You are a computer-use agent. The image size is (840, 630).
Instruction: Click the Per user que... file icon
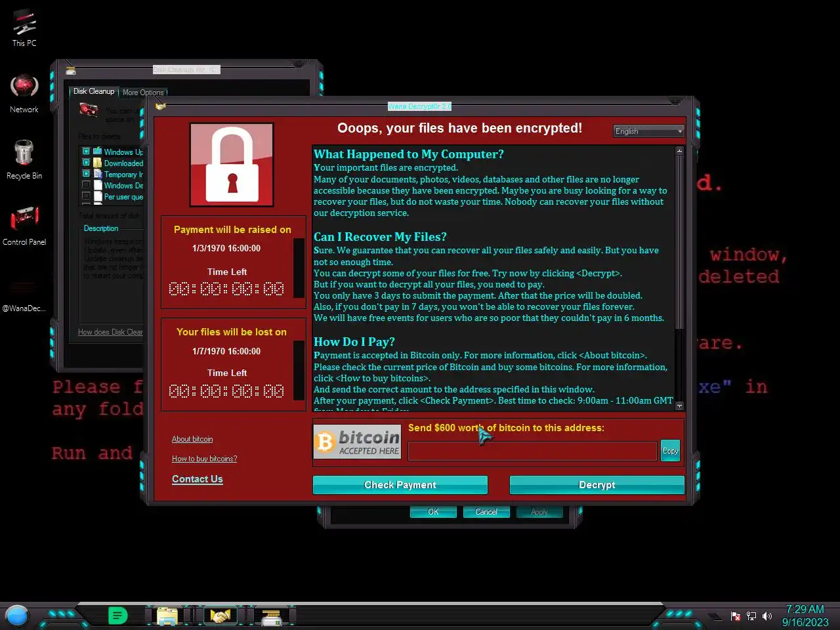(x=98, y=196)
